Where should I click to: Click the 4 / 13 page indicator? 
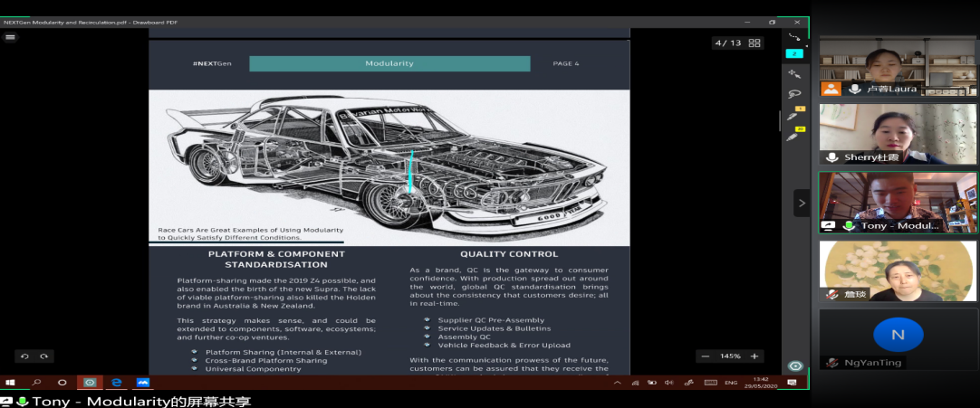coord(728,43)
